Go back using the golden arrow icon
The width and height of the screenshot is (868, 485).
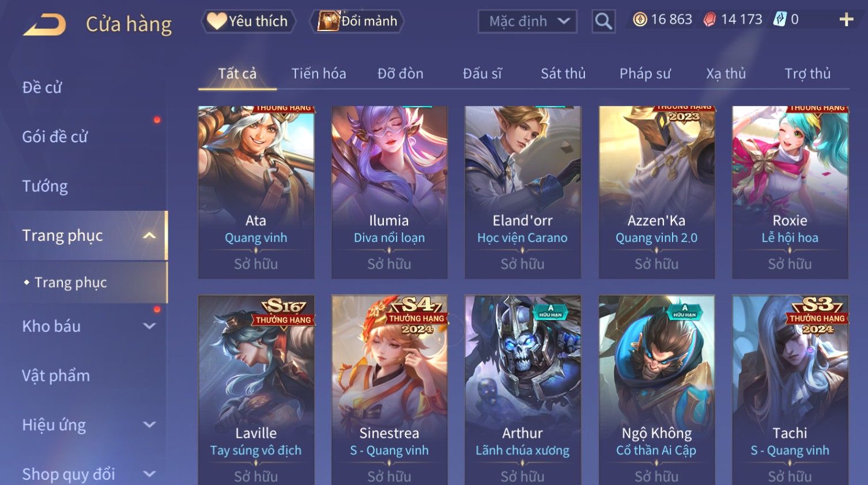(44, 25)
